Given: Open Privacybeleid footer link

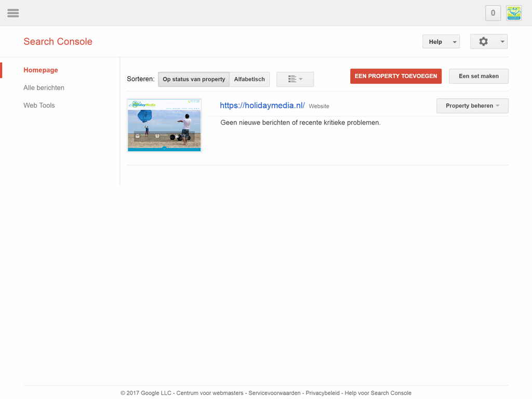Looking at the screenshot, I should click(x=322, y=393).
